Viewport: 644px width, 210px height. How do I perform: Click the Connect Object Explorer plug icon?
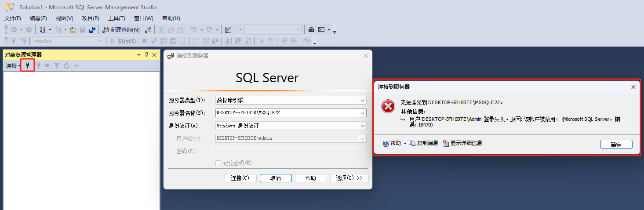(x=28, y=65)
